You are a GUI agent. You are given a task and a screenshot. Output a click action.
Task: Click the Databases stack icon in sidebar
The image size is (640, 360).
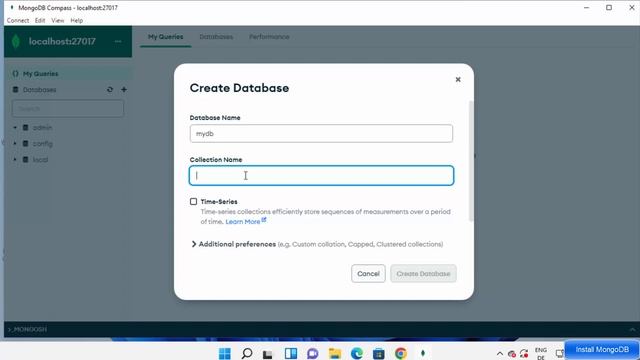[16, 90]
